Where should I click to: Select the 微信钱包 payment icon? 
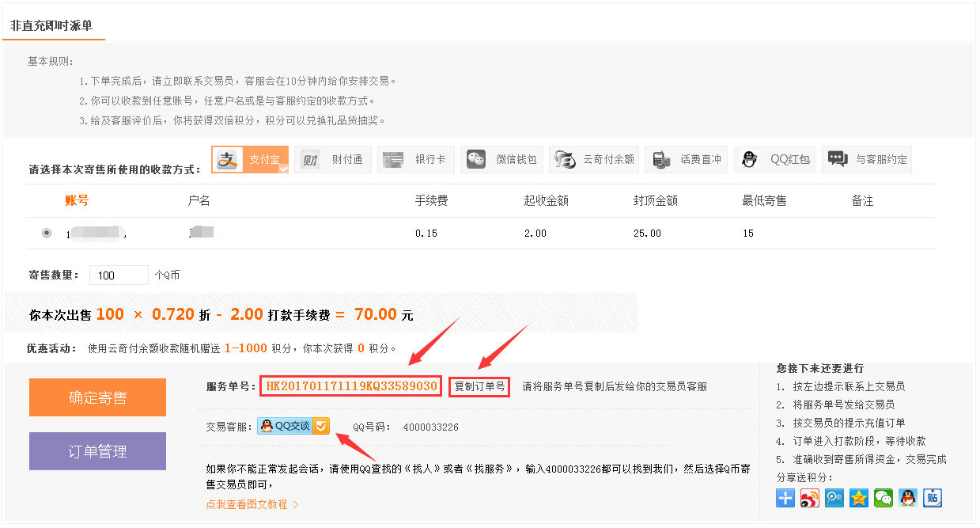(501, 159)
